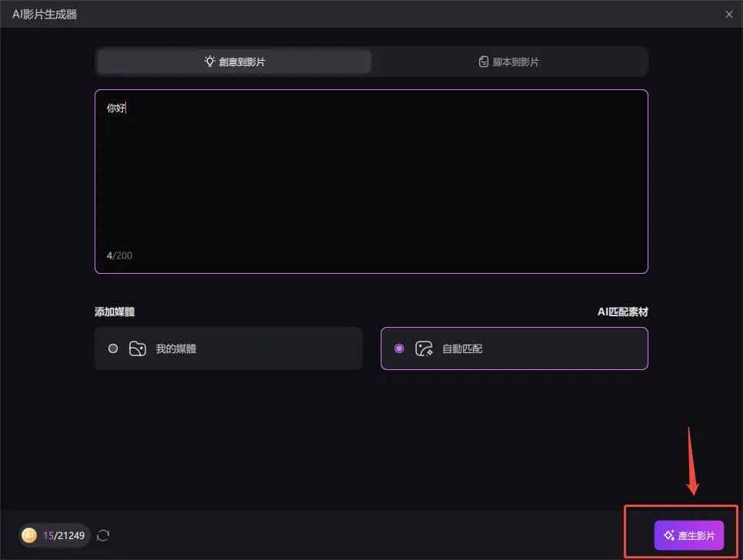Click the AI影片生成器 title bar text

(45, 14)
